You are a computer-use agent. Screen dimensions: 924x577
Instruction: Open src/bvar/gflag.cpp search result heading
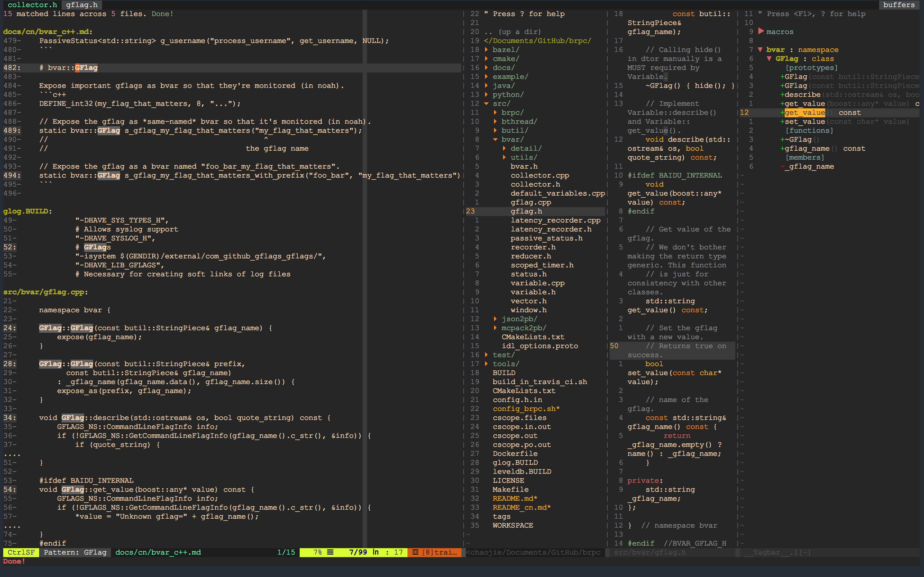click(44, 292)
